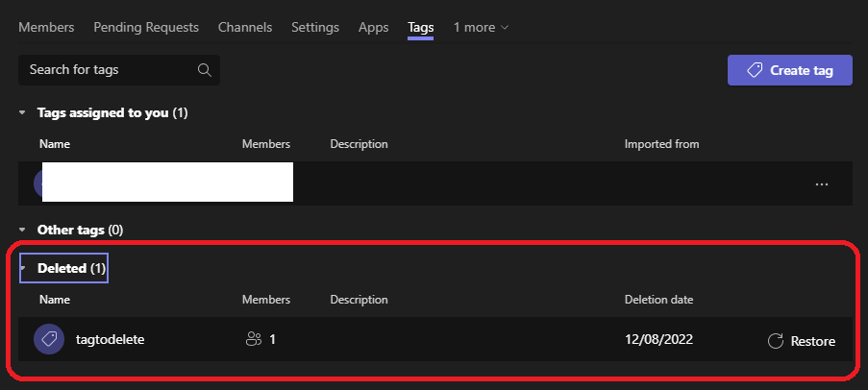This screenshot has width=868, height=390.
Task: Switch to the Apps tab
Action: point(373,28)
